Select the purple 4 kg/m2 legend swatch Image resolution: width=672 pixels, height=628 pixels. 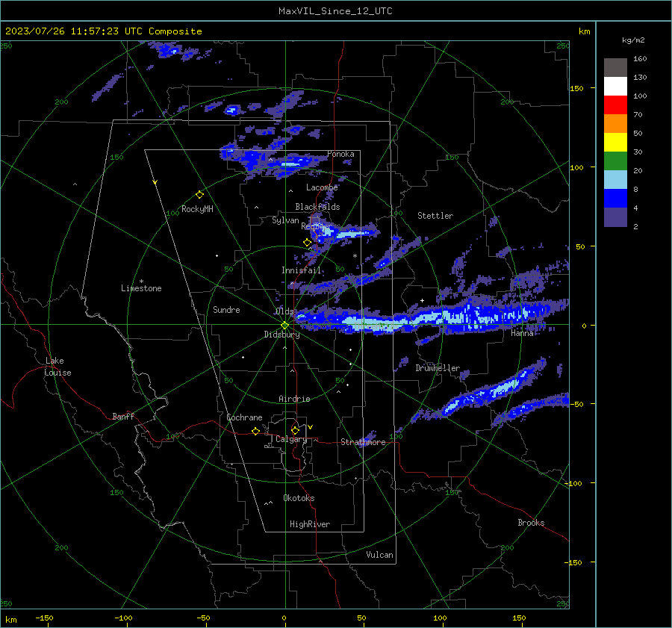615,217
